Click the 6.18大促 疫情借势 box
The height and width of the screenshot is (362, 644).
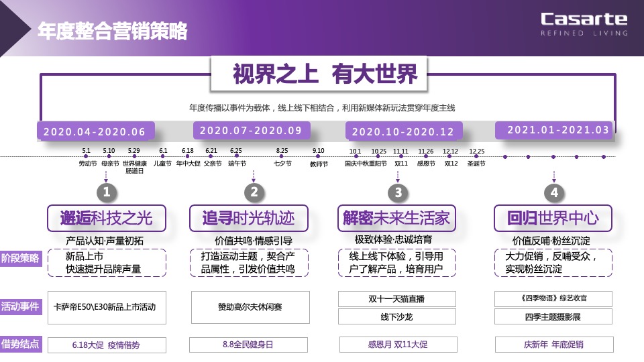[x=107, y=345]
